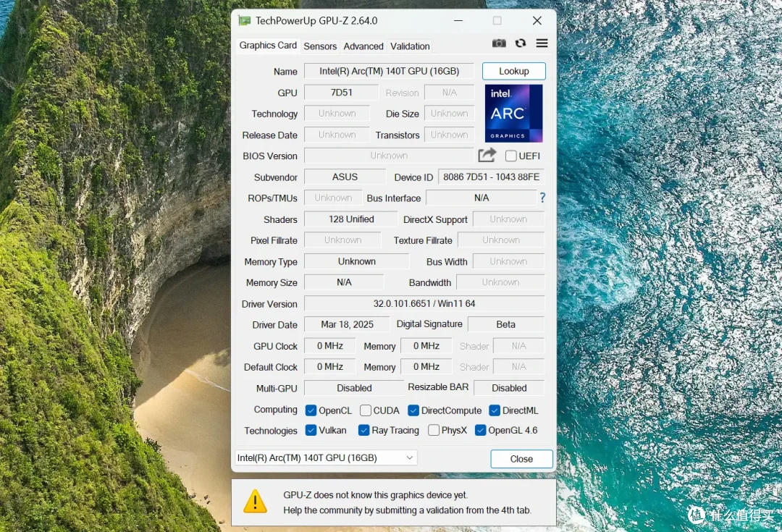Click the Bus Interface question mark

coord(542,198)
